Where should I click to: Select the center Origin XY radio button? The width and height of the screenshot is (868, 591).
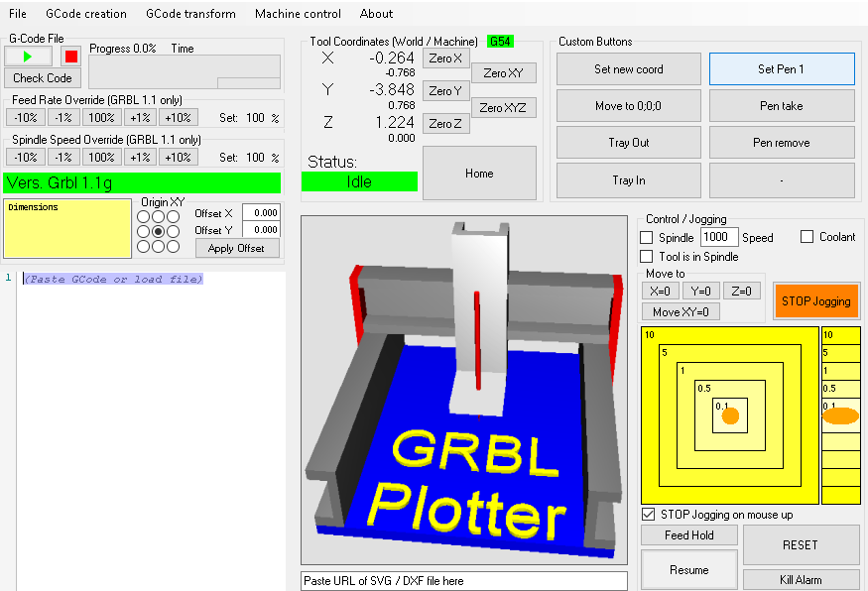click(x=159, y=231)
